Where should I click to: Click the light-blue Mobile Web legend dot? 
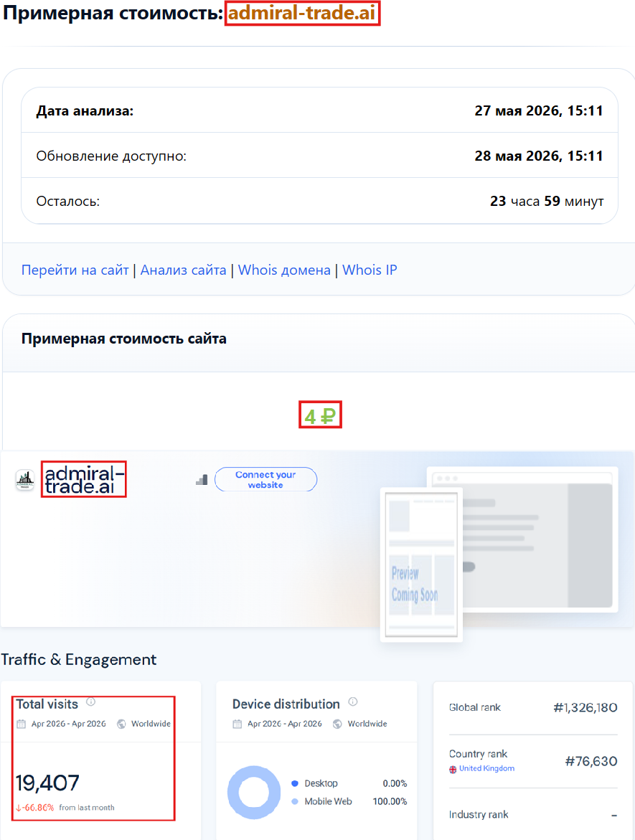295,801
